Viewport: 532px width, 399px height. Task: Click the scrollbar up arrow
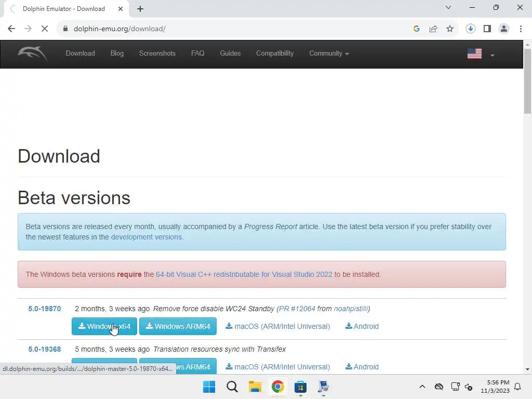click(x=528, y=45)
